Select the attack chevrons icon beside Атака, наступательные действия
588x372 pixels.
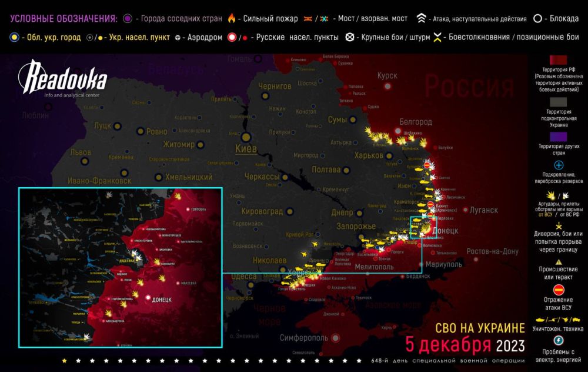point(420,18)
